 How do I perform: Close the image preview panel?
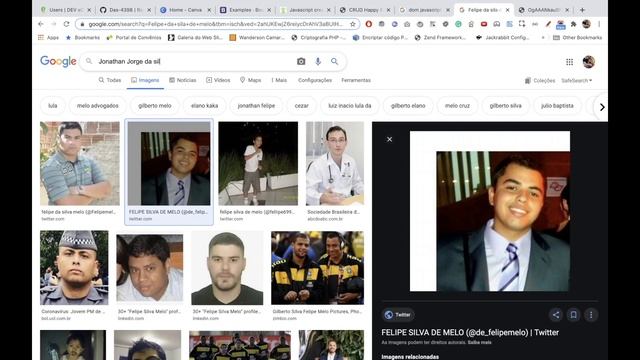pos(389,139)
